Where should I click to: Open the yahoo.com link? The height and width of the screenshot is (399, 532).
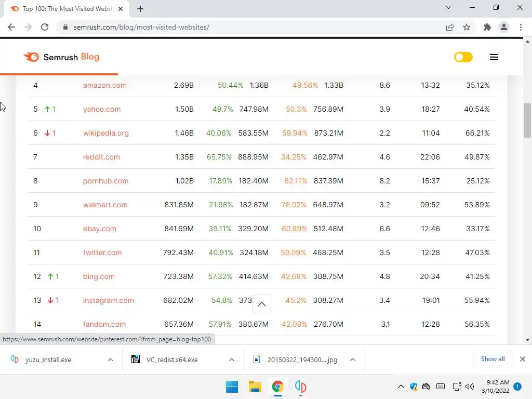102,109
